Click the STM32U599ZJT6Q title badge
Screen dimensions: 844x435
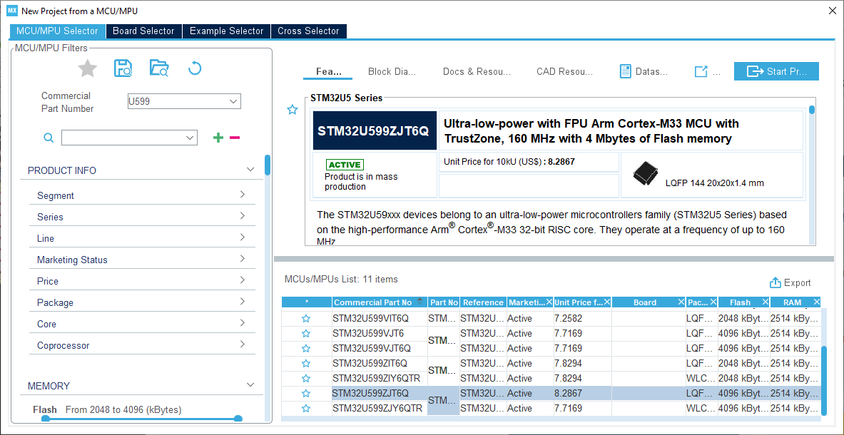375,131
